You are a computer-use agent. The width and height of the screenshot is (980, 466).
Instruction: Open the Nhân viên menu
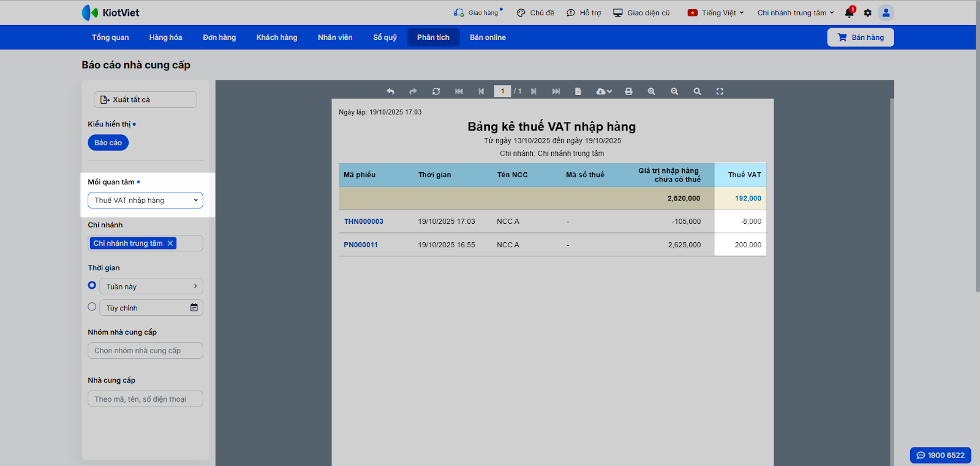[x=335, y=37]
